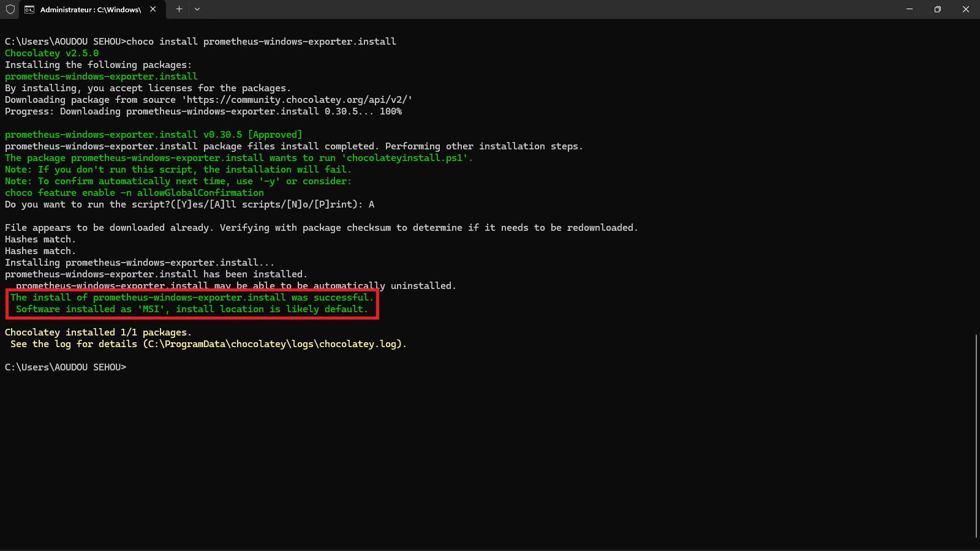Click the 'File appears to be downloaded already' line

click(x=322, y=228)
